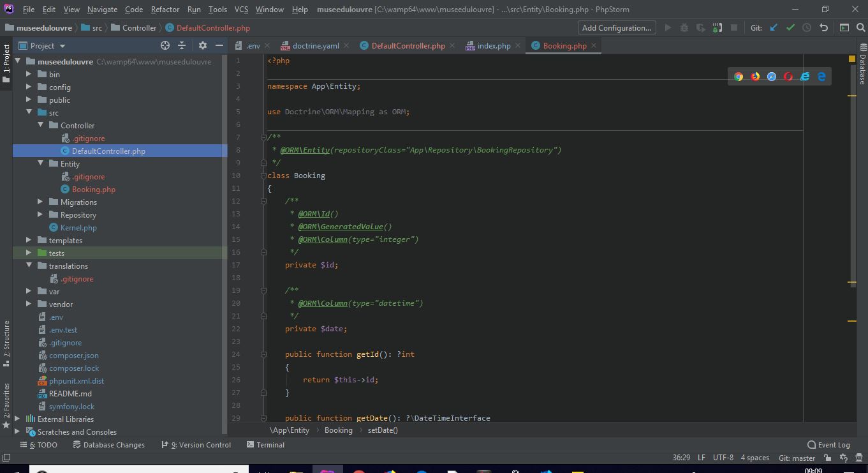868x473 pixels.
Task: Open preview in Internet Explorer icon
Action: [805, 77]
